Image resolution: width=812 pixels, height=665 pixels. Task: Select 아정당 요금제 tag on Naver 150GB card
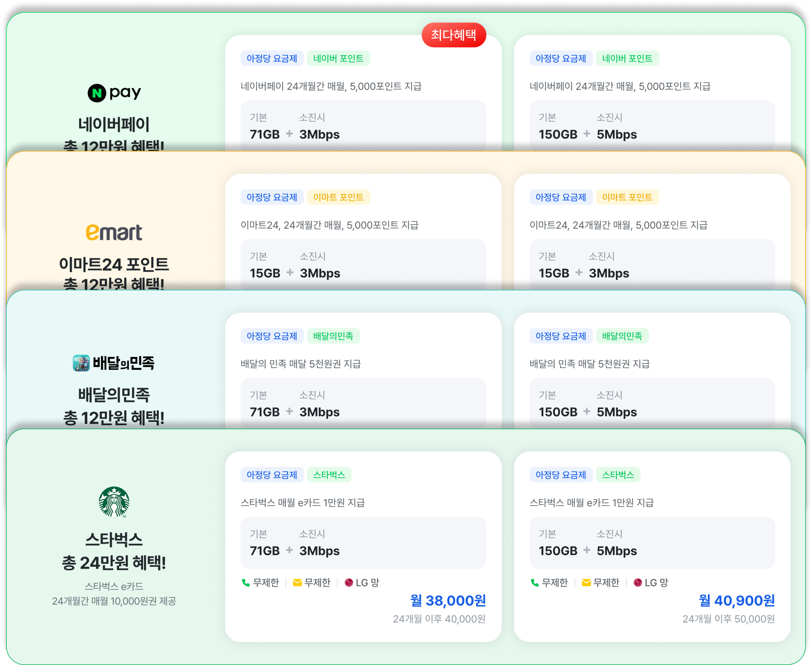pos(561,58)
